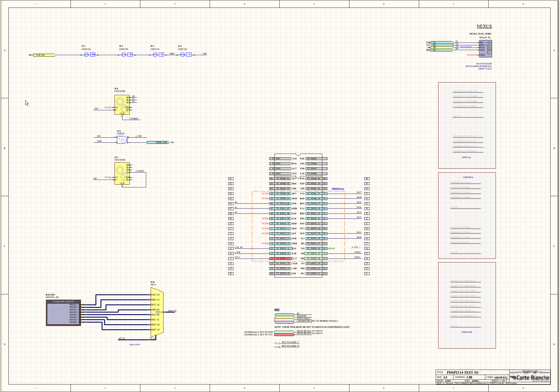This screenshot has width=560, height=392.
Task: Select the red TT_PIN21_17 port
Action: (281, 259)
